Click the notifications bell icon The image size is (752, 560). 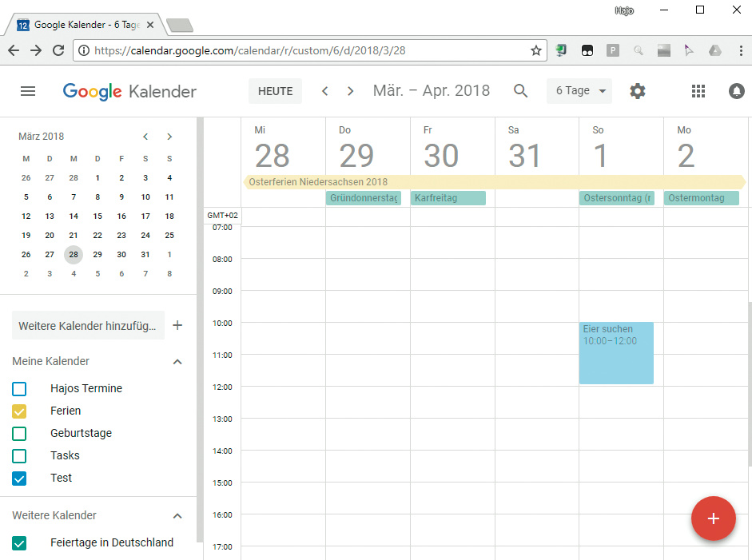coord(736,91)
